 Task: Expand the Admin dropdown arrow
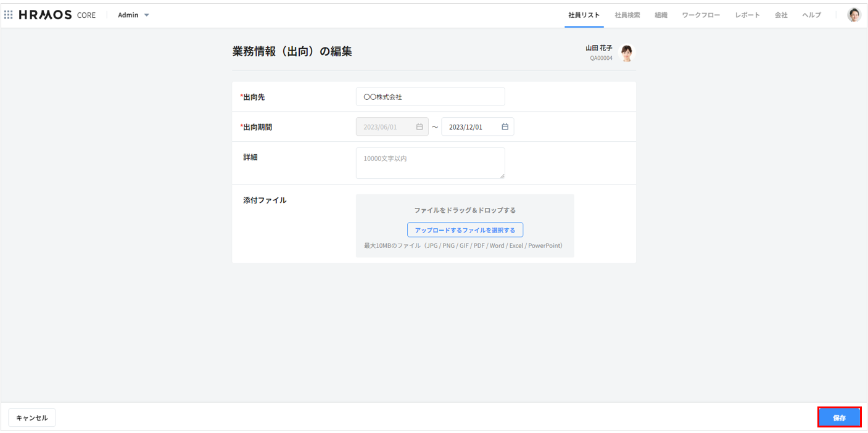(x=147, y=15)
